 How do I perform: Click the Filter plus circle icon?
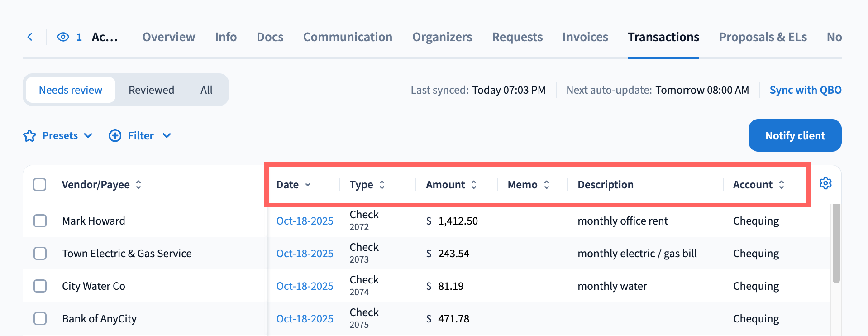pos(115,136)
